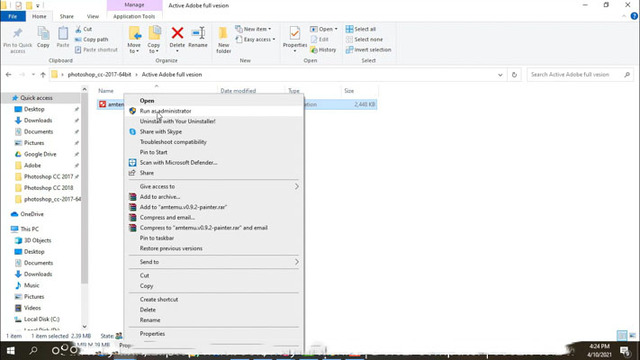Expand the Open ribbon dropdown
640x360 pixels.
[324, 29]
